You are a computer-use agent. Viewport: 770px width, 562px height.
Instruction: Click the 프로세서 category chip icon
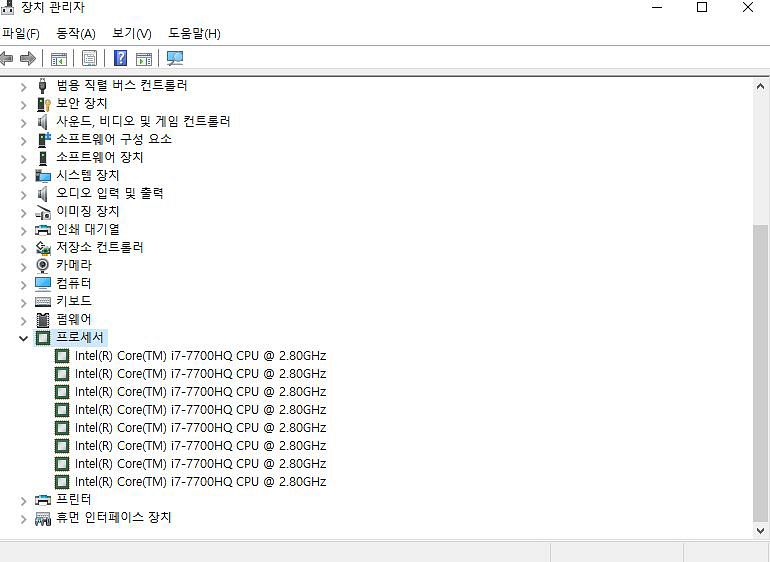click(x=43, y=338)
